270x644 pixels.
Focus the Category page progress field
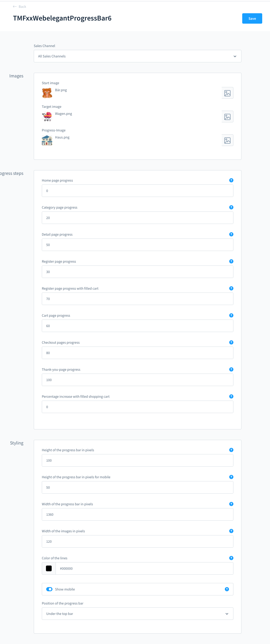click(138, 218)
